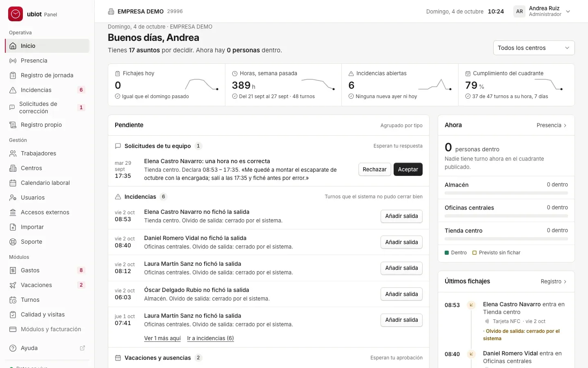Image resolution: width=588 pixels, height=368 pixels.
Task: Click the EMPRESA DEMO company building icon
Action: 111,11
